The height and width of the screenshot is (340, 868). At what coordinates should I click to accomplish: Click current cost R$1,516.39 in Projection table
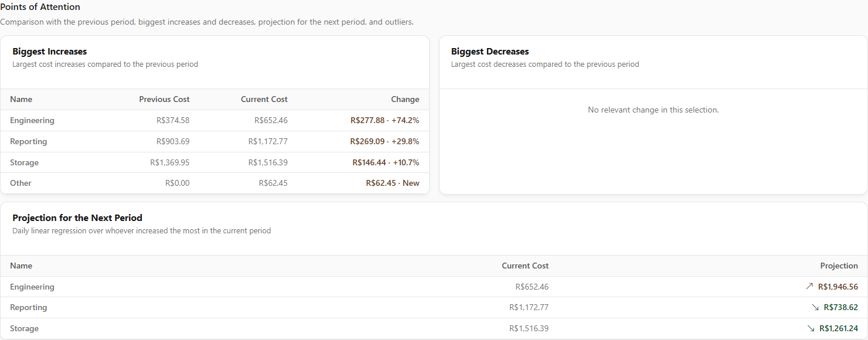[529, 328]
